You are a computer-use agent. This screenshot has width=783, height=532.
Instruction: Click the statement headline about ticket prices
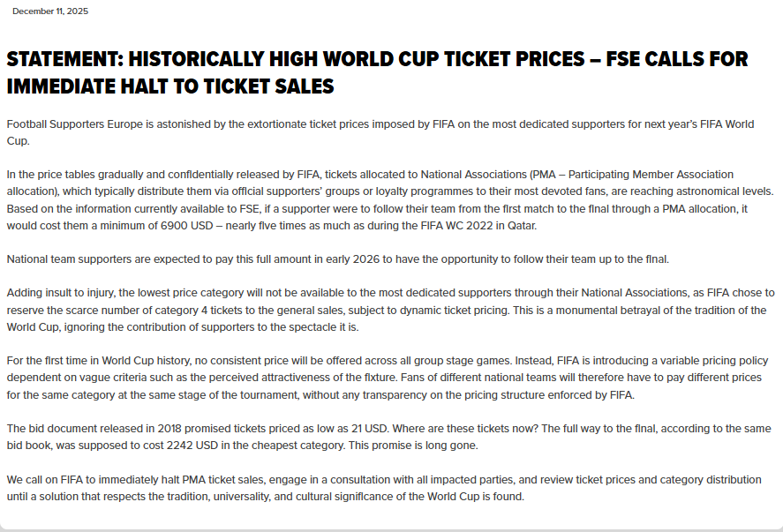coord(377,72)
